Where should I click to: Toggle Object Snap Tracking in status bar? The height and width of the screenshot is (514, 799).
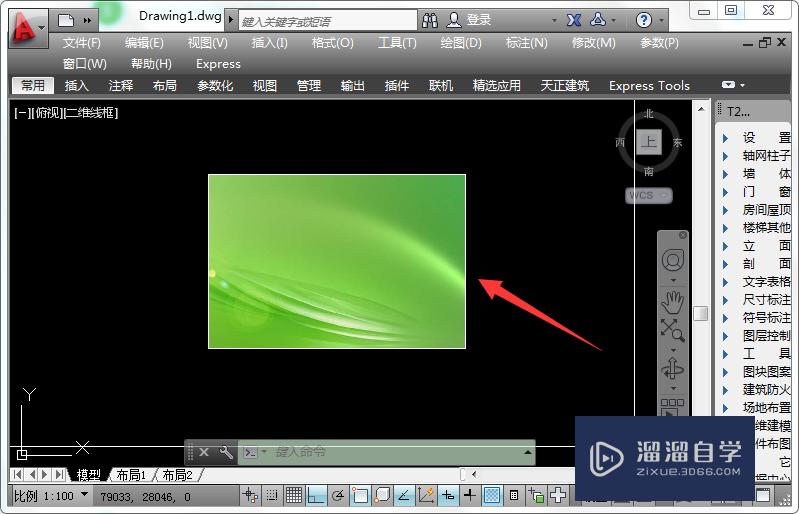pyautogui.click(x=404, y=495)
